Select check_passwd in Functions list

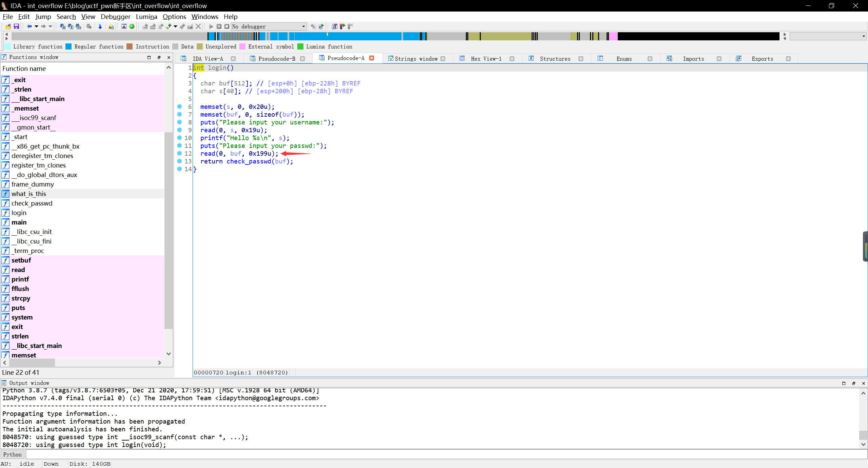32,203
